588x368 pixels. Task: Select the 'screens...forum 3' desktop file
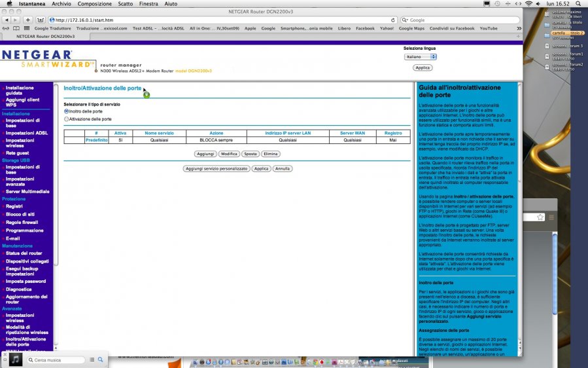click(x=567, y=46)
